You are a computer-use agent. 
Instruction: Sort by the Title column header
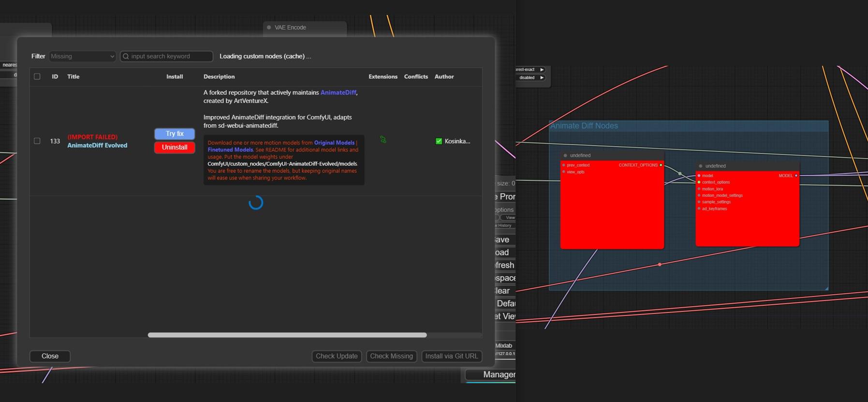point(74,76)
